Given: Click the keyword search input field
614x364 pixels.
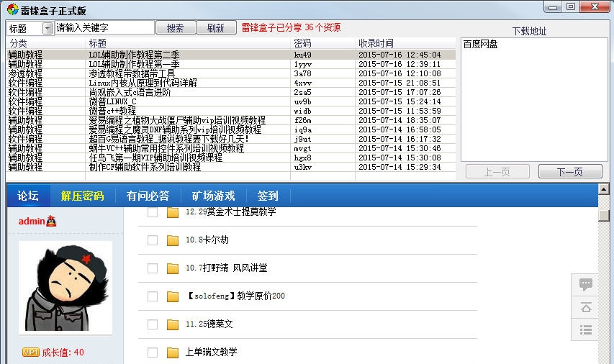Looking at the screenshot, I should (x=104, y=27).
